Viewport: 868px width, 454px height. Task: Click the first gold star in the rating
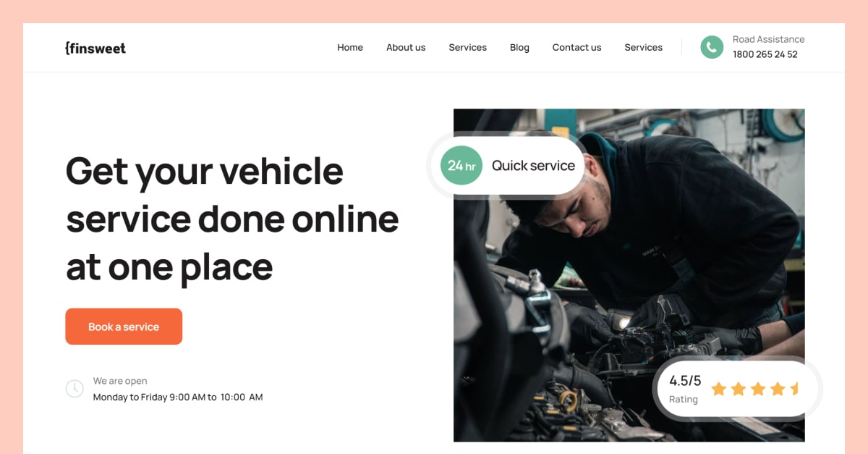coord(719,389)
